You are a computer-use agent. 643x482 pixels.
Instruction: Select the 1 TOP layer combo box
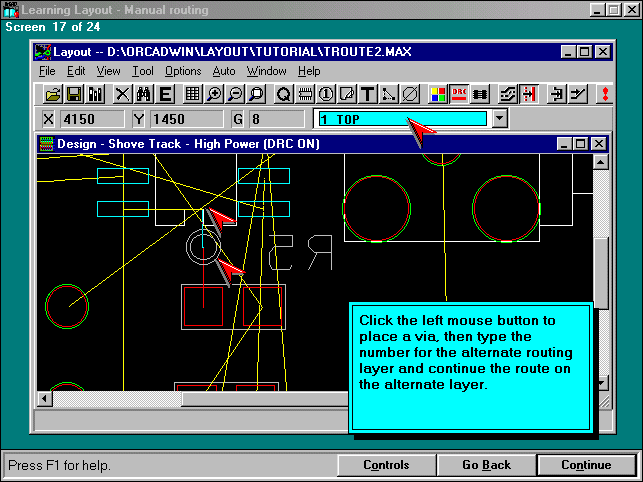(402, 119)
